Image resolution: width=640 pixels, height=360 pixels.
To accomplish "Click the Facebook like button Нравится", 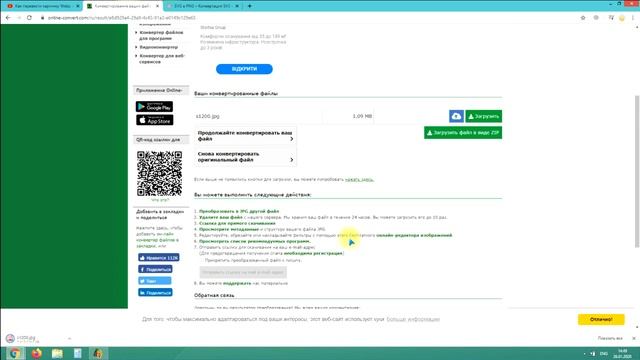I will tap(159, 258).
